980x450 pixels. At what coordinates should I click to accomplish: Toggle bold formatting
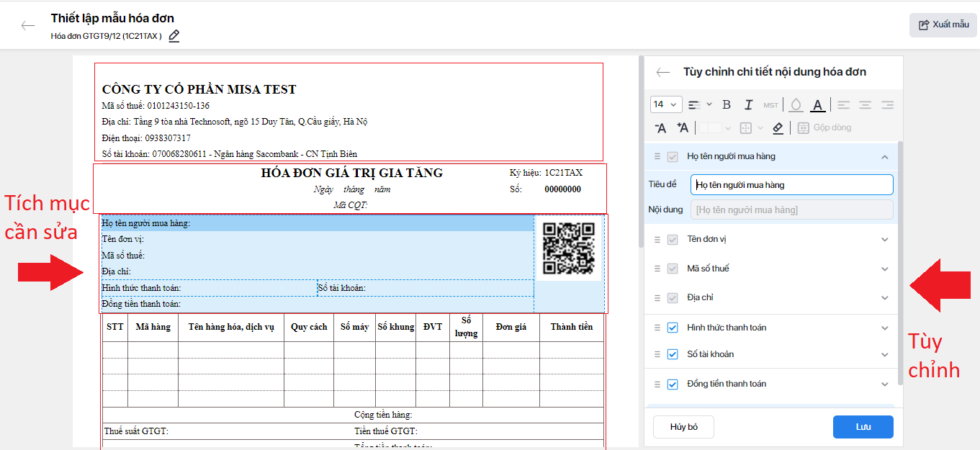coord(727,104)
